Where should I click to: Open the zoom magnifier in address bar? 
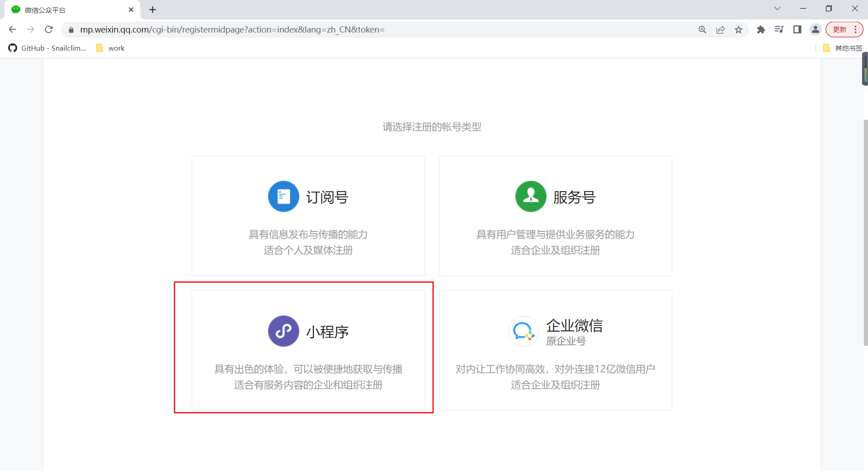[702, 29]
